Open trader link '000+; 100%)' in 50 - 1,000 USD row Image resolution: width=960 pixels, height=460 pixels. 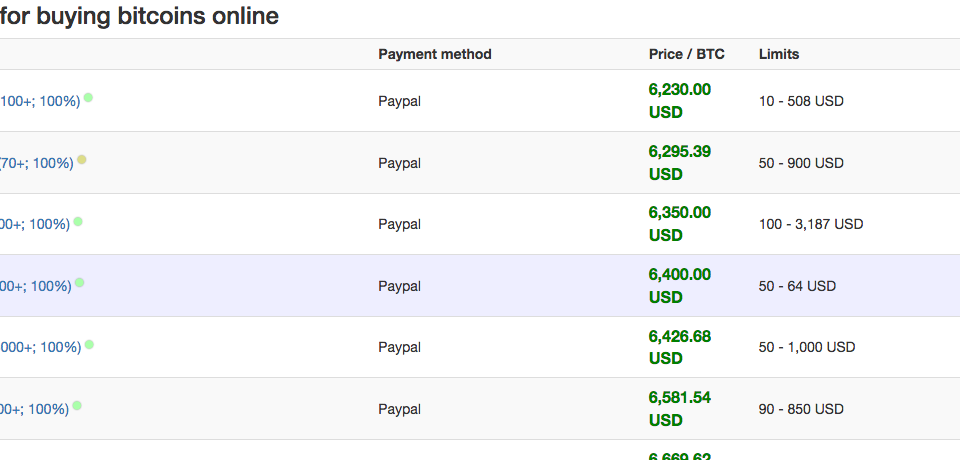[40, 348]
